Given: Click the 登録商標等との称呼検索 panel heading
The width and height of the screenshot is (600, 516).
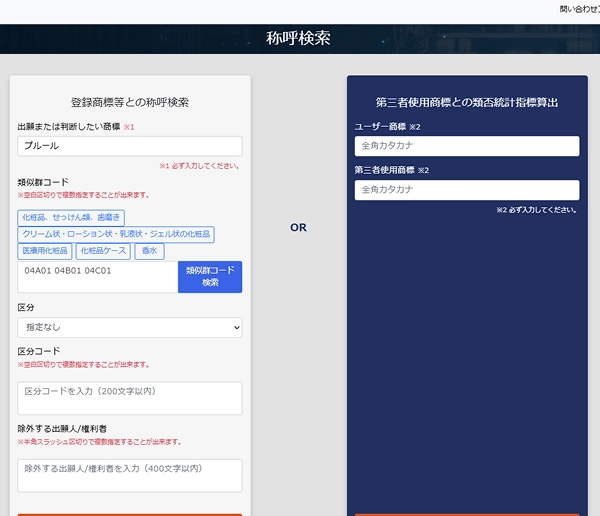Looking at the screenshot, I should [x=130, y=102].
